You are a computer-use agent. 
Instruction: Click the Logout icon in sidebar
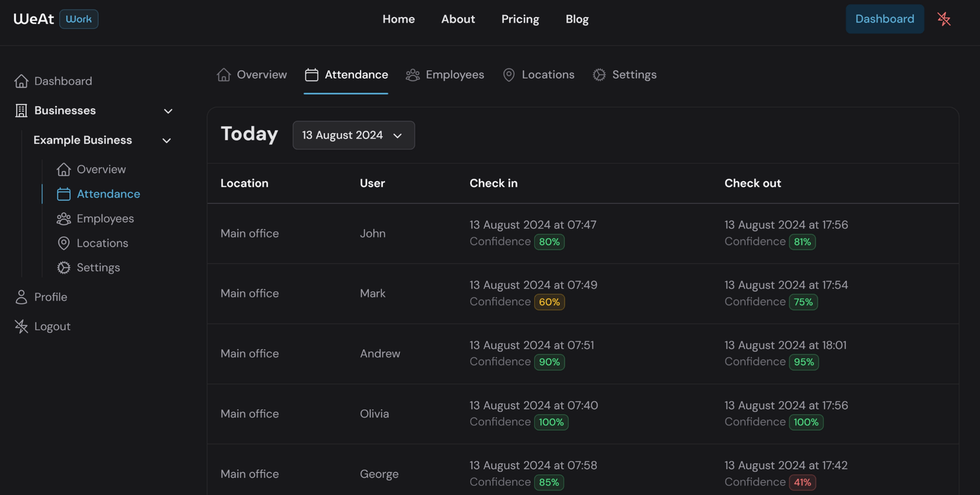[x=21, y=327]
